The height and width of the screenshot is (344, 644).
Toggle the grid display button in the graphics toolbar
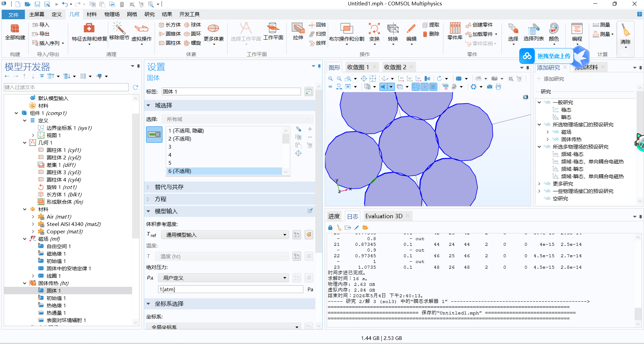coord(433,87)
